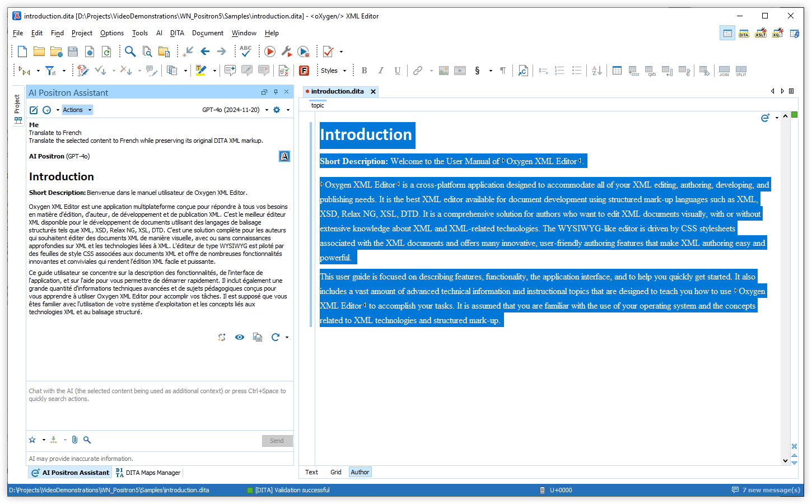Open the Actions dropdown
The height and width of the screenshot is (504, 812).
point(77,110)
